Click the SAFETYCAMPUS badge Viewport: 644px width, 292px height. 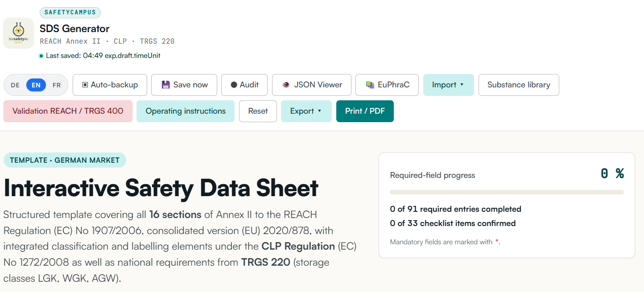click(x=70, y=12)
